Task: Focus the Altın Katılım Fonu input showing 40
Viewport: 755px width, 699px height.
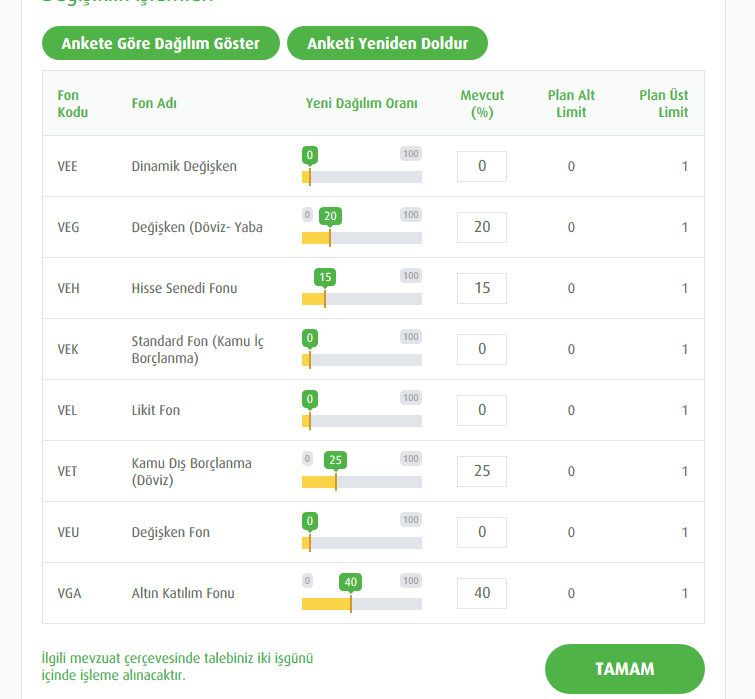Action: coord(482,593)
